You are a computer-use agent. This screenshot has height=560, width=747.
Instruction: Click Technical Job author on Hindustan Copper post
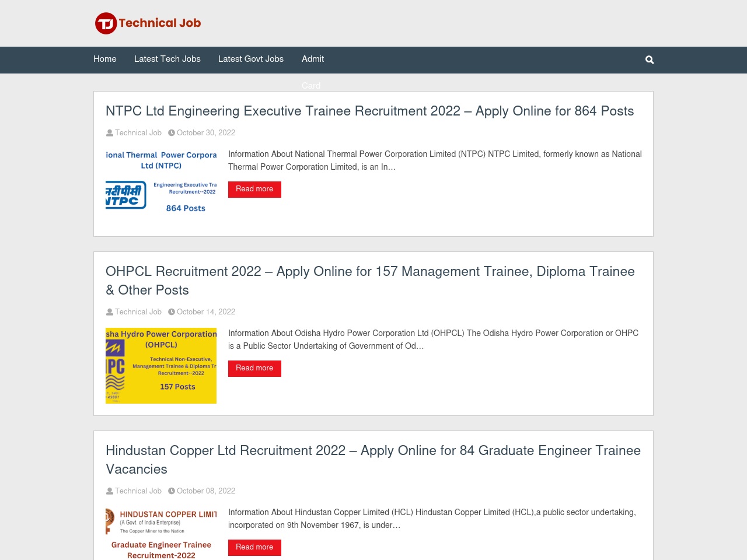point(138,491)
